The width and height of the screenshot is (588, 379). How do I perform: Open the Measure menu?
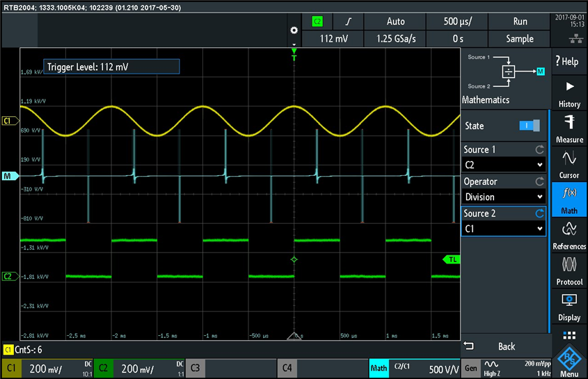pyautogui.click(x=569, y=128)
